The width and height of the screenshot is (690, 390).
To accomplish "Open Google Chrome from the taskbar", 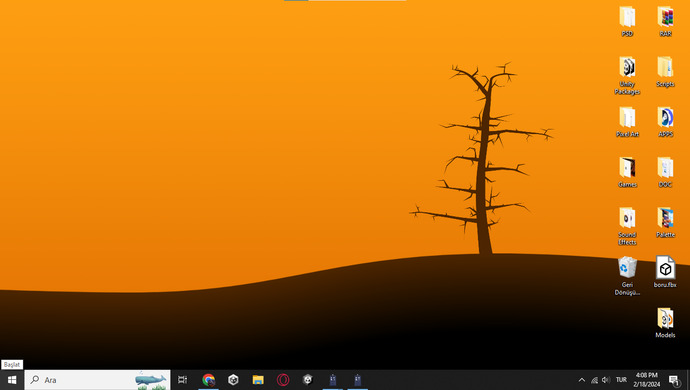I will (208, 380).
